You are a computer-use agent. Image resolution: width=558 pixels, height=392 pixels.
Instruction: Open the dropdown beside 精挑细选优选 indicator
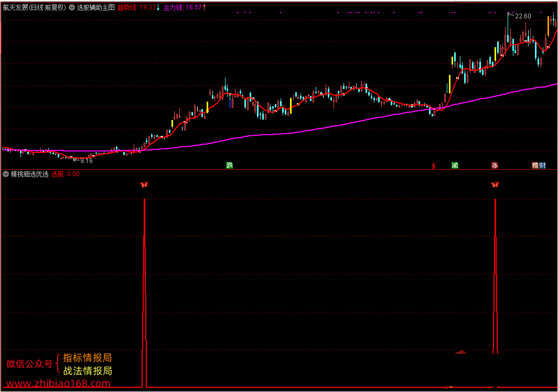(6, 174)
